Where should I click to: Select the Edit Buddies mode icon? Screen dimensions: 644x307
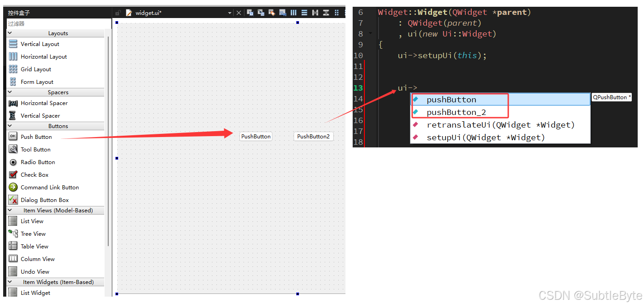(x=271, y=13)
